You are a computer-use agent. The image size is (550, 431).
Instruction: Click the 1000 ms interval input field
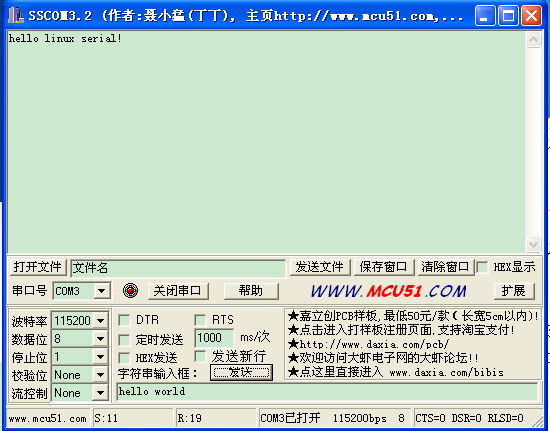coord(214,338)
